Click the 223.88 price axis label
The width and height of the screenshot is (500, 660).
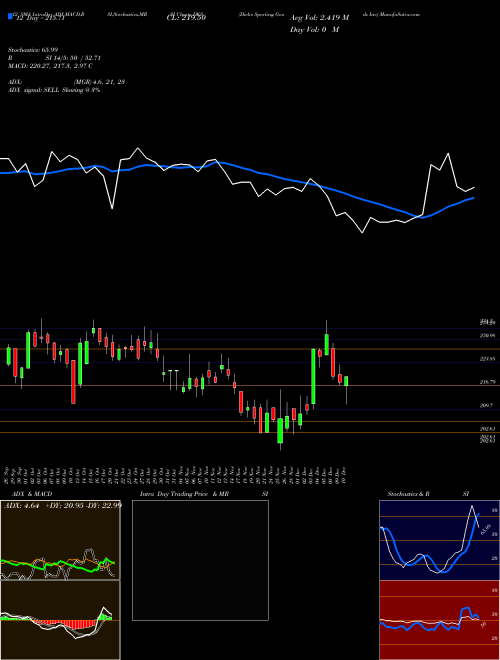[489, 359]
